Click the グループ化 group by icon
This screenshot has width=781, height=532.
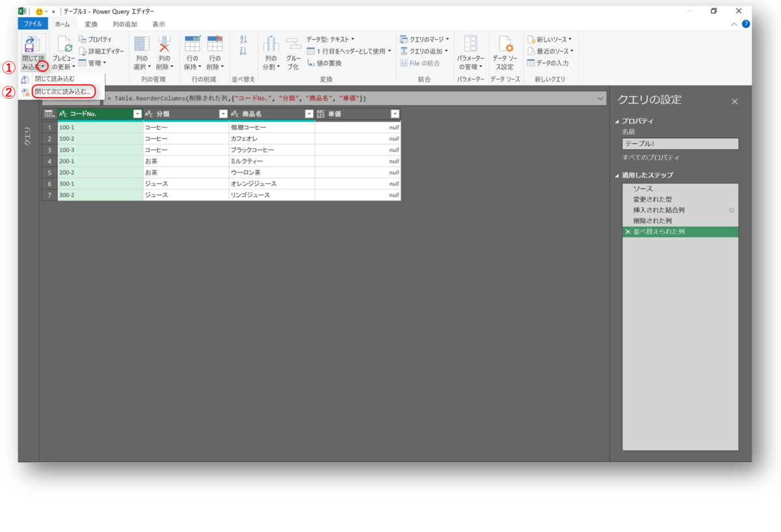(x=294, y=44)
